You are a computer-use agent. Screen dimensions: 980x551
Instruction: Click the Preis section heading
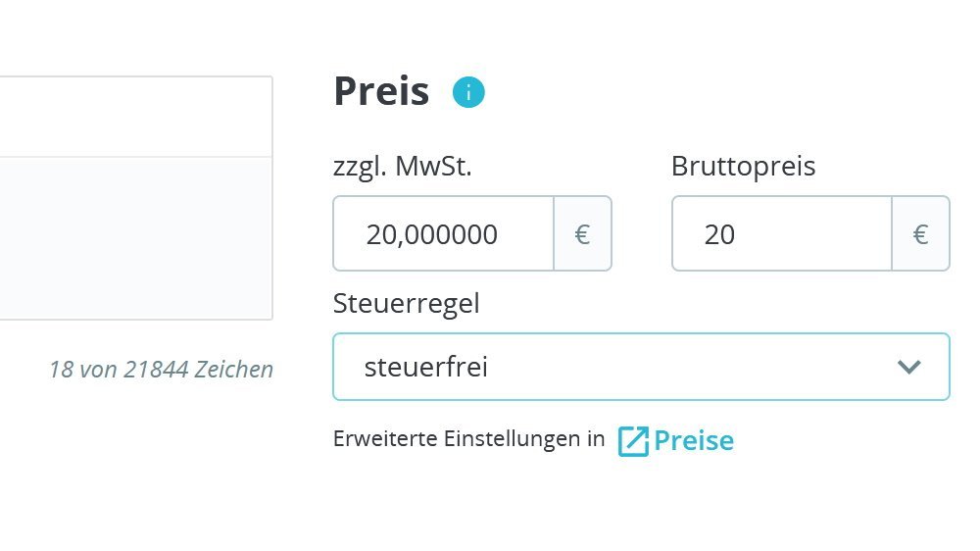(x=381, y=91)
